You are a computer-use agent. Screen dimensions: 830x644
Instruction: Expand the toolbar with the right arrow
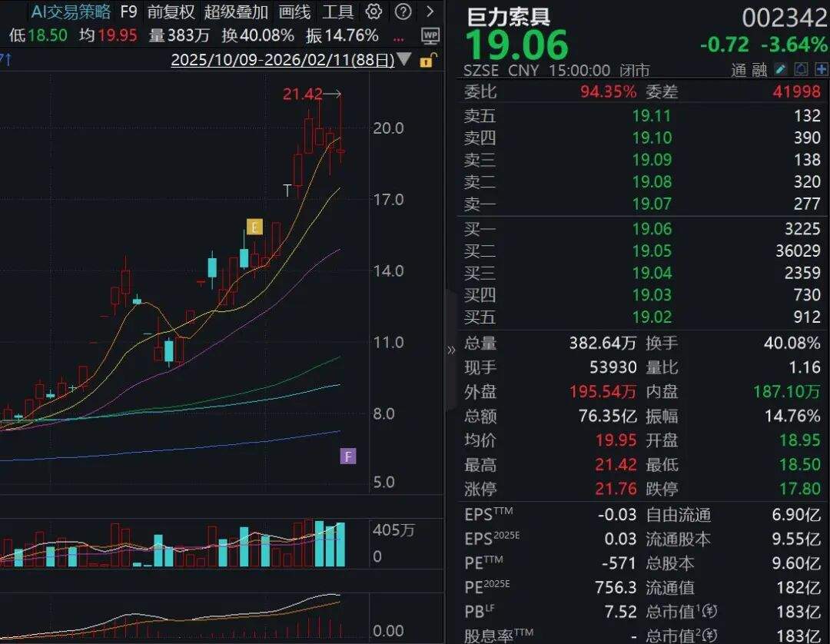[429, 12]
